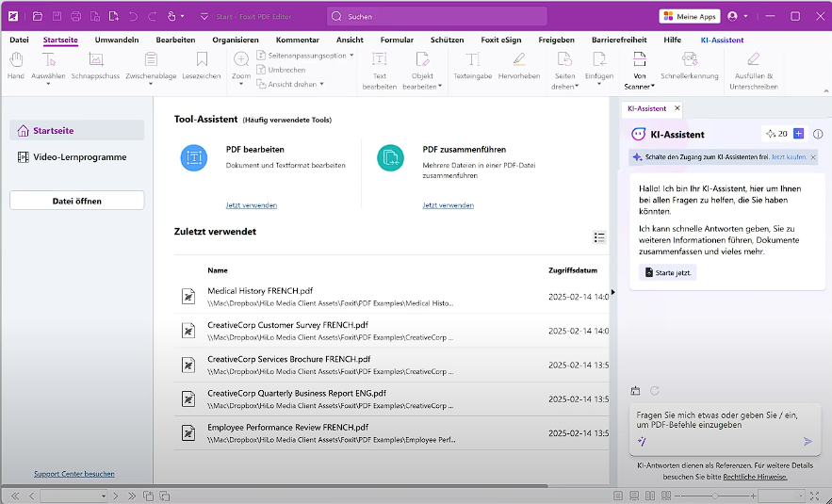Open Objekt bearbeiten dropdown tool

click(422, 71)
